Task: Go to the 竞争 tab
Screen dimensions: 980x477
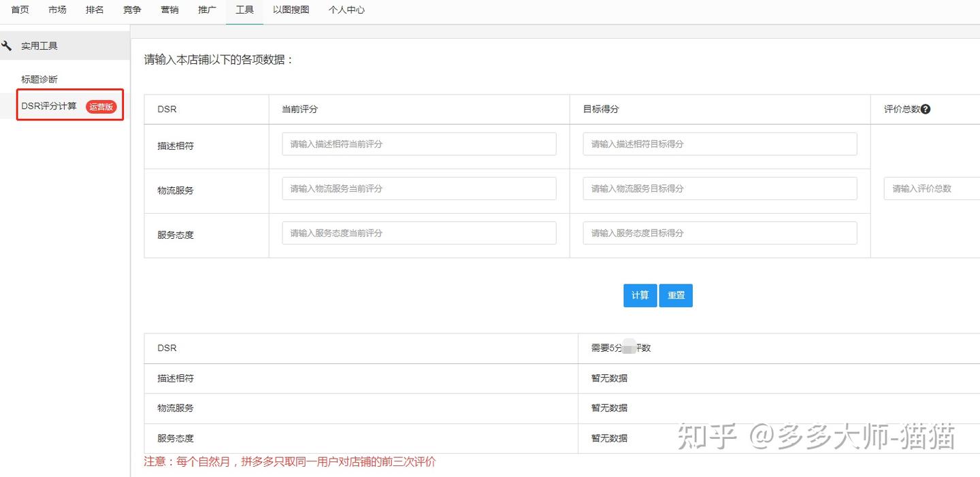Action: pyautogui.click(x=133, y=10)
